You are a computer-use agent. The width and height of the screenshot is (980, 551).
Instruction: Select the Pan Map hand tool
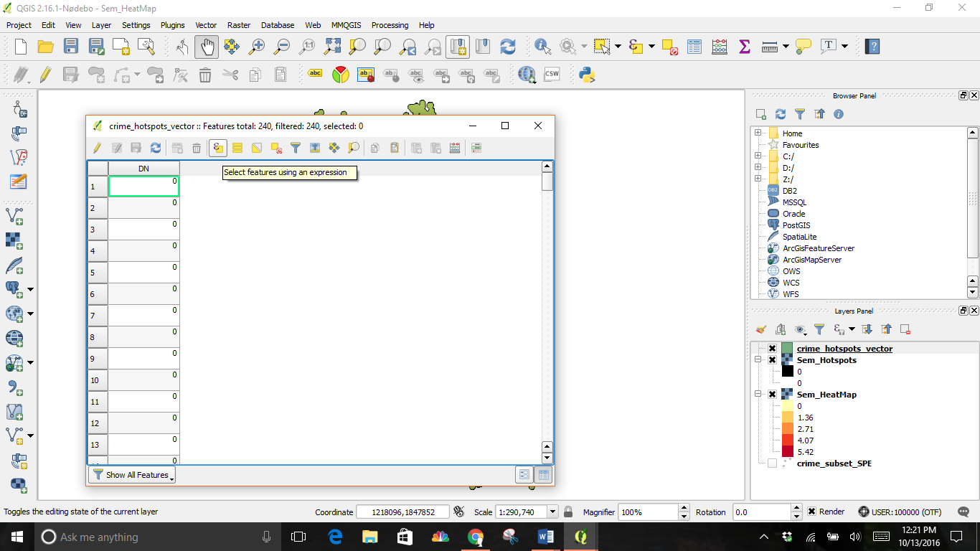point(207,47)
